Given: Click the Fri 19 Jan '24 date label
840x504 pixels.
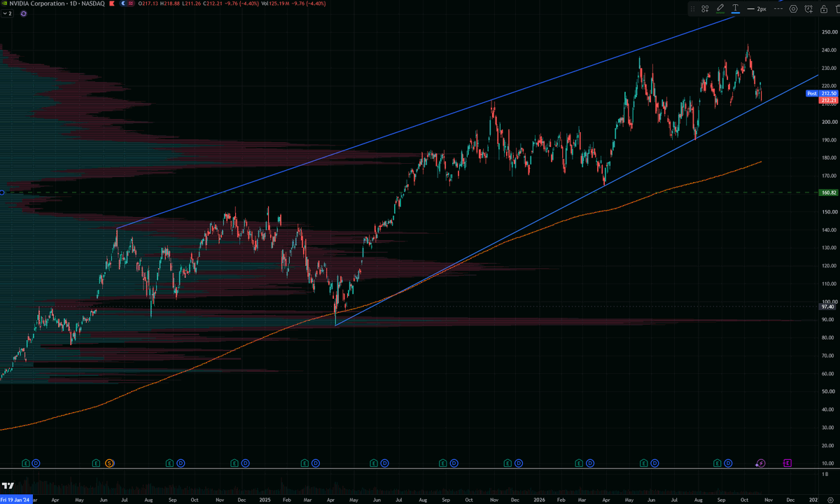Looking at the screenshot, I should tap(16, 500).
